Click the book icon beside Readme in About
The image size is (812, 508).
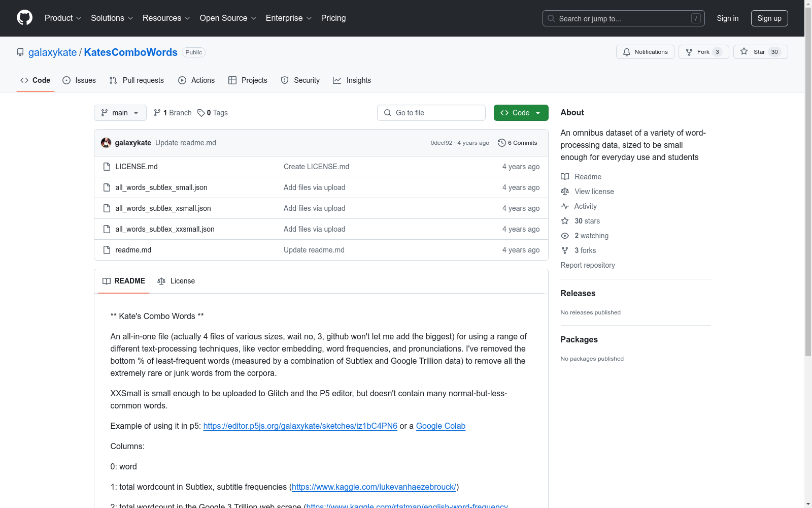click(x=565, y=177)
